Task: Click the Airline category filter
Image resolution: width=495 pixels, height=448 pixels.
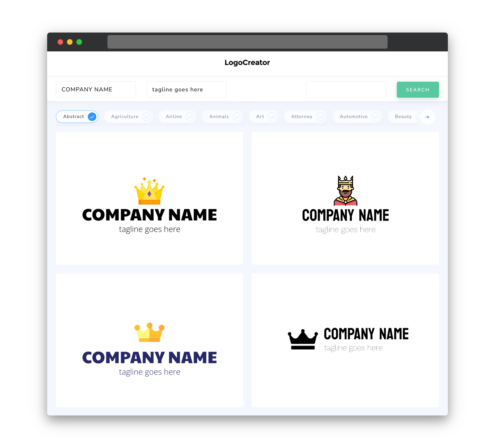Action: 178,116
